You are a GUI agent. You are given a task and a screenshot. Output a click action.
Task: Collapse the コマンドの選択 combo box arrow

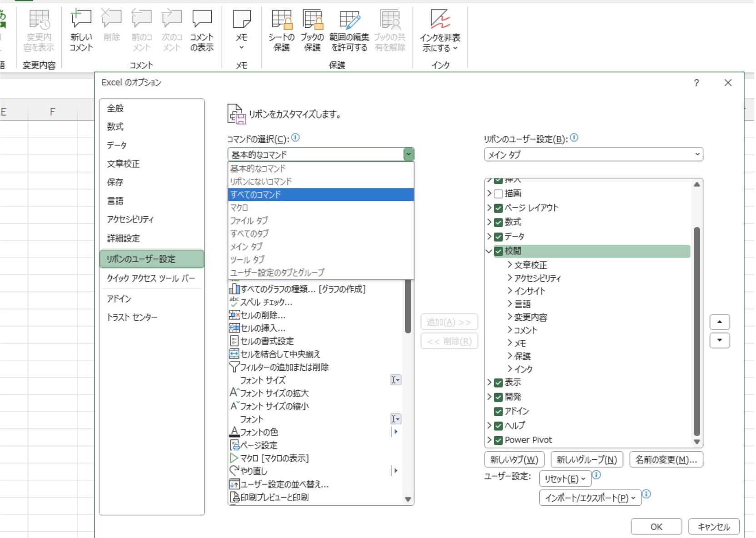coord(408,154)
